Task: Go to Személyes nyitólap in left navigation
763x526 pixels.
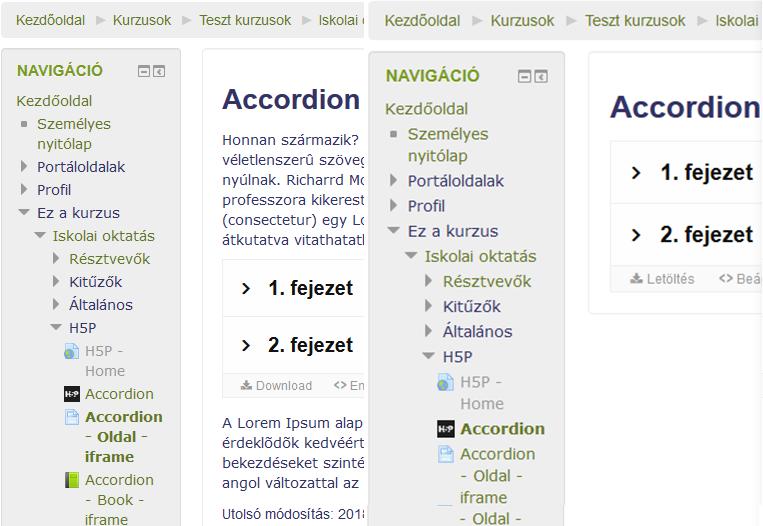Action: [73, 134]
